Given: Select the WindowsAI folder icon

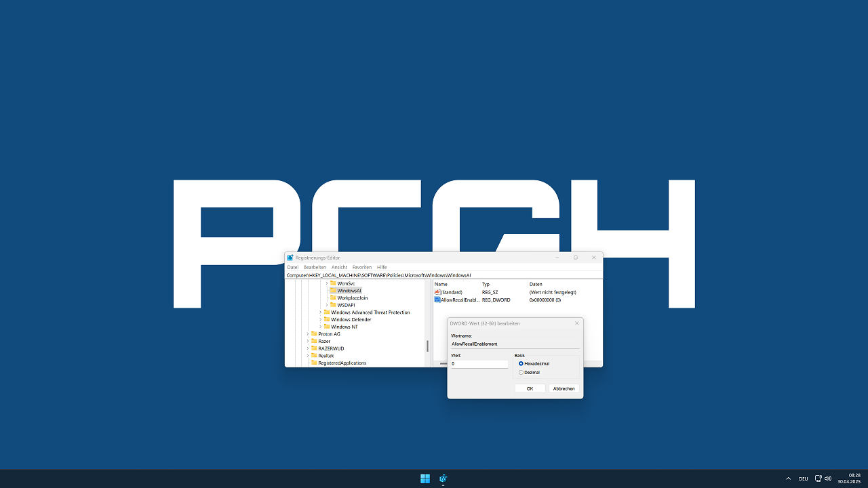Looking at the screenshot, I should [333, 290].
